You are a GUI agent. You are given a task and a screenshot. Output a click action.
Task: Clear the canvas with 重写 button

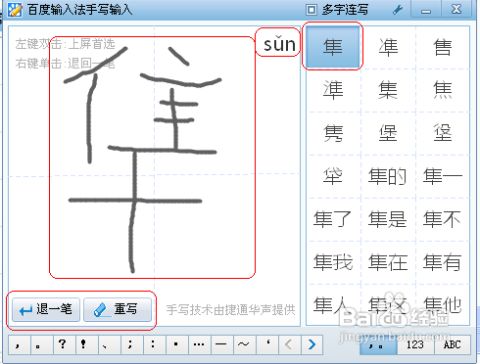(x=117, y=310)
